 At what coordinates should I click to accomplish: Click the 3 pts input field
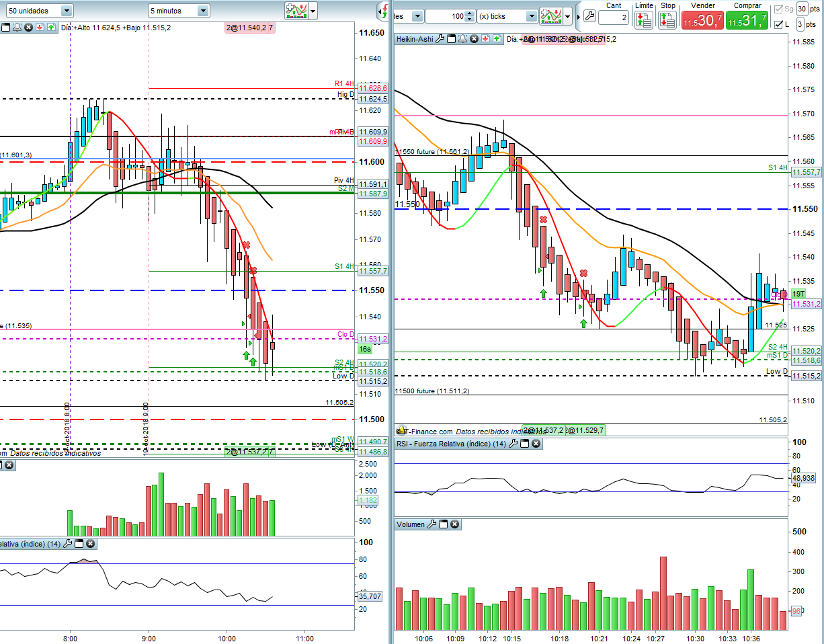click(801, 24)
